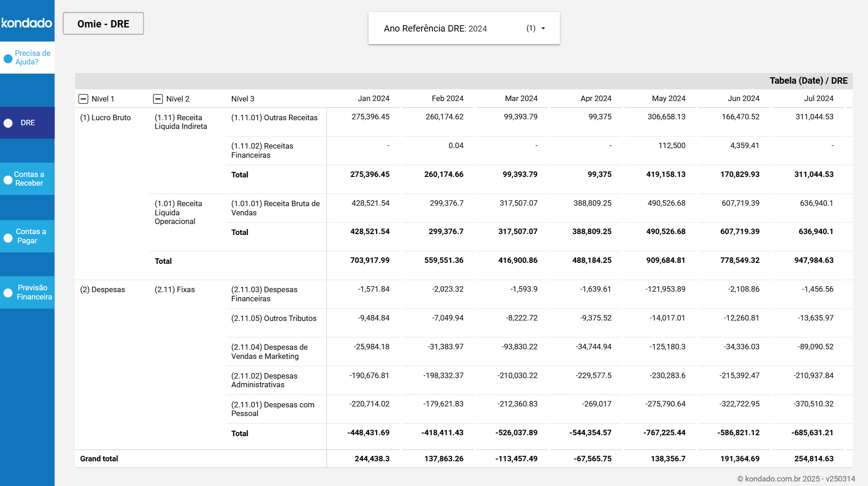Screen dimensions: 868x486
Task: Click the collapse icon beside Nível 2
Action: click(x=158, y=98)
